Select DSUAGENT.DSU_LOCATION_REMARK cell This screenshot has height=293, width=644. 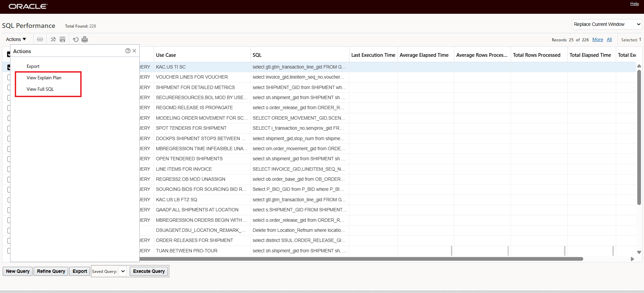tap(202, 230)
